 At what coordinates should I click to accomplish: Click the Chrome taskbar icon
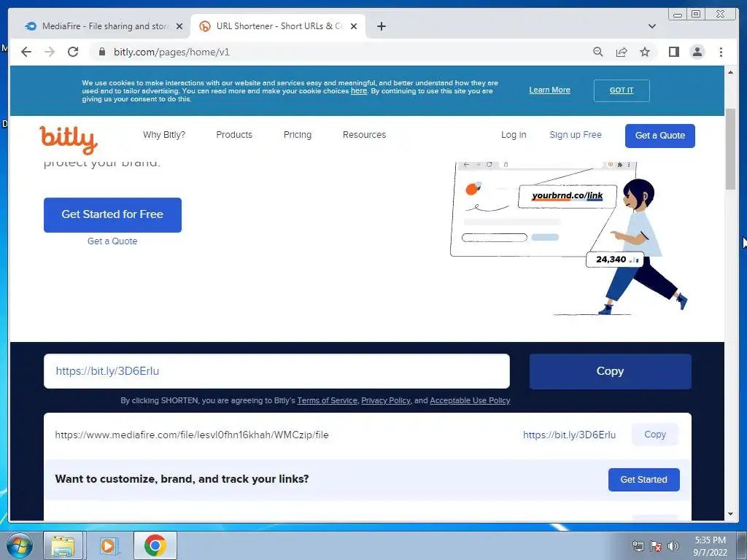tap(155, 545)
